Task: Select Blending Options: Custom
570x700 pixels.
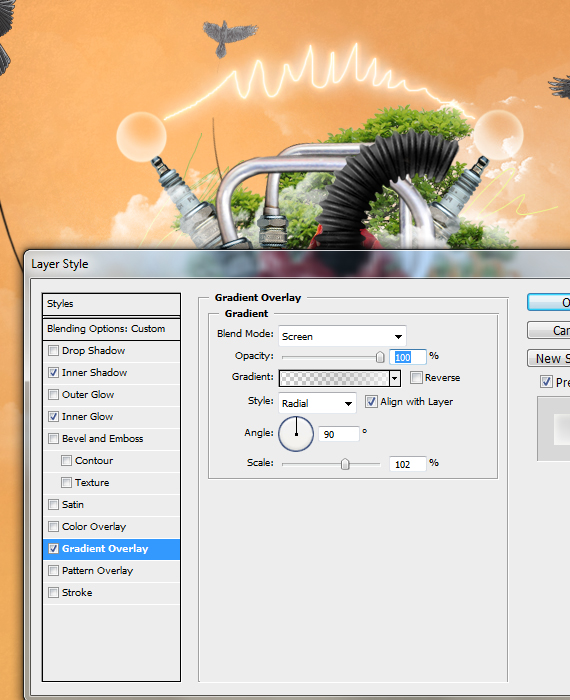Action: click(111, 329)
